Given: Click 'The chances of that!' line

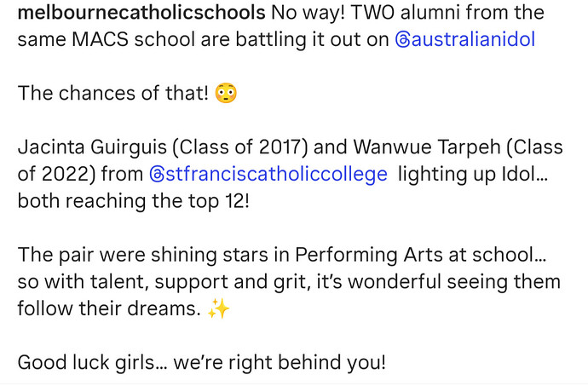Looking at the screenshot, I should [112, 94].
